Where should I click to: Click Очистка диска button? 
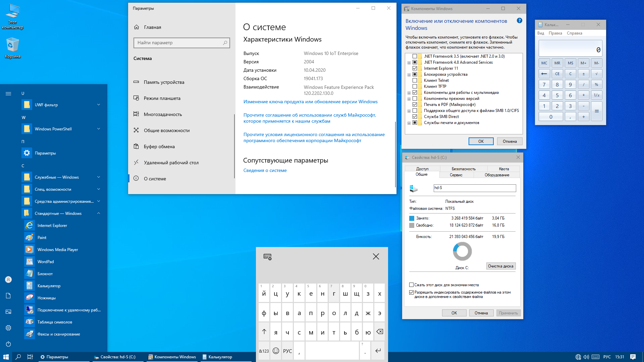tap(501, 266)
